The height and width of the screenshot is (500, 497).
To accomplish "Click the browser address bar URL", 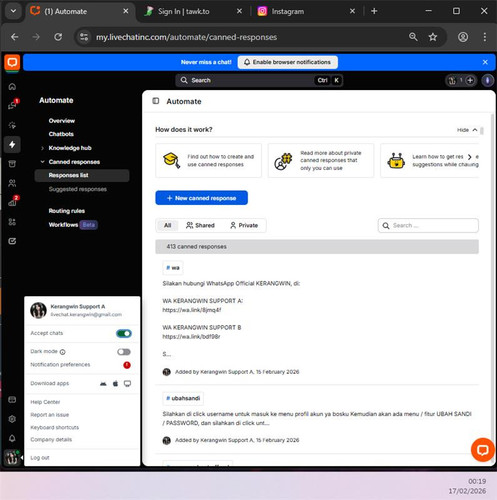I will pyautogui.click(x=186, y=37).
